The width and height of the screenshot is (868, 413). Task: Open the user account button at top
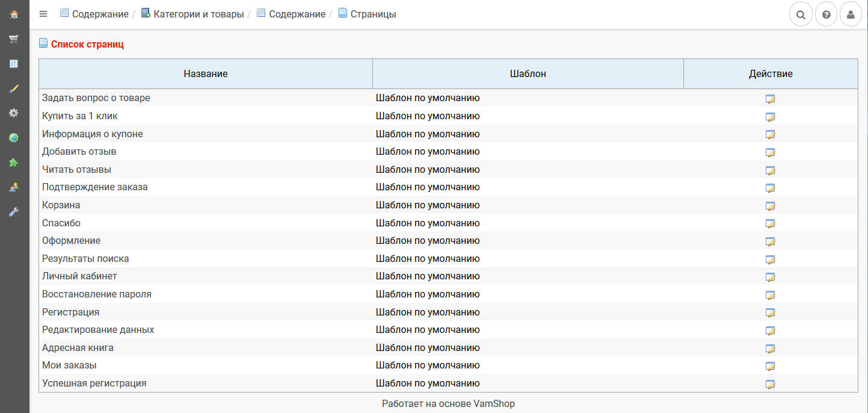click(x=851, y=14)
